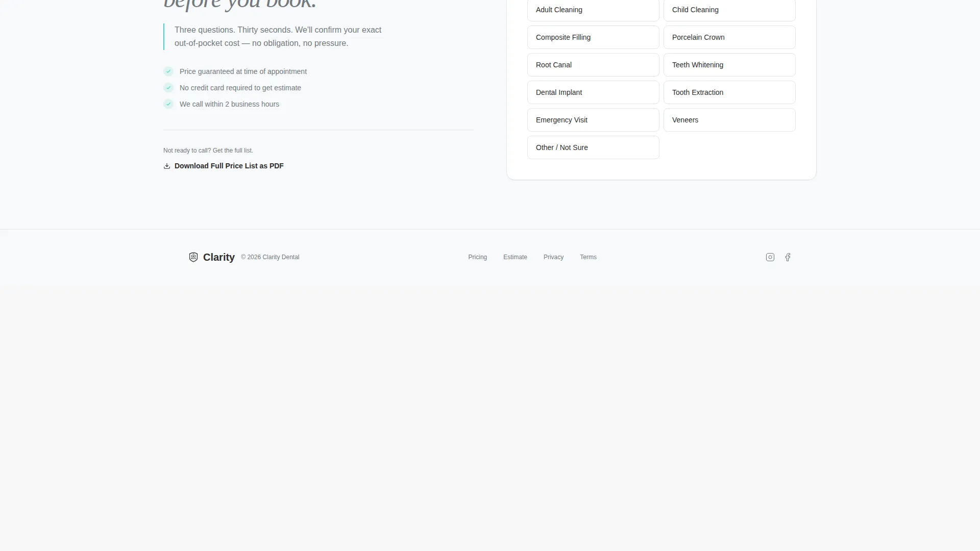Choose Porcelain Crown procedure
Image resolution: width=980 pixels, height=551 pixels.
pos(729,37)
